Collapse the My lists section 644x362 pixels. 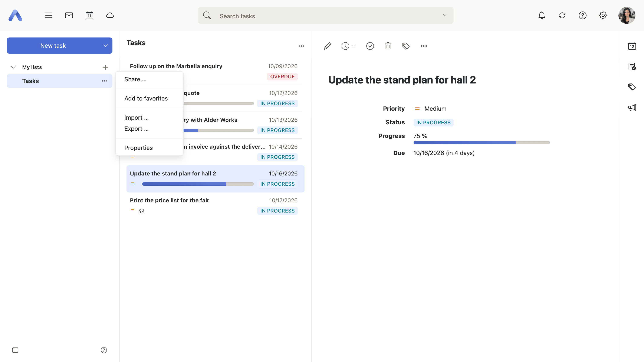point(13,67)
